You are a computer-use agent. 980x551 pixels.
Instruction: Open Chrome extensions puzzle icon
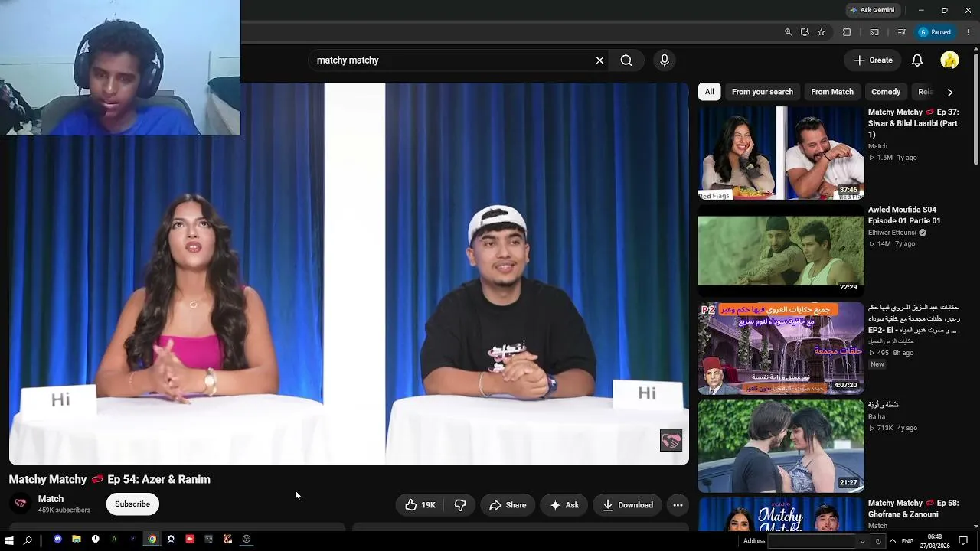coord(847,32)
